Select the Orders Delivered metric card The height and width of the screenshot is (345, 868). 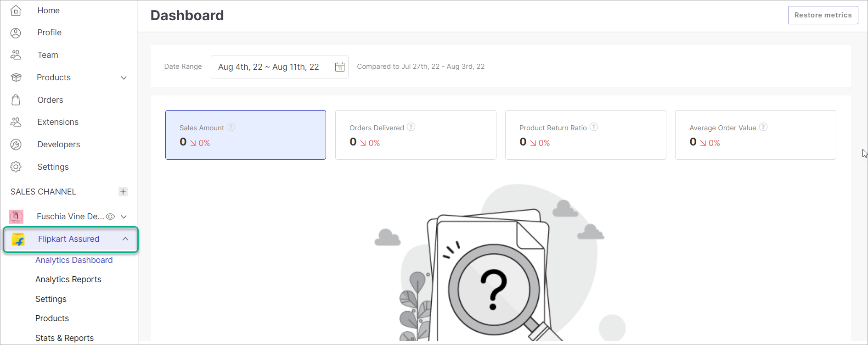click(415, 135)
